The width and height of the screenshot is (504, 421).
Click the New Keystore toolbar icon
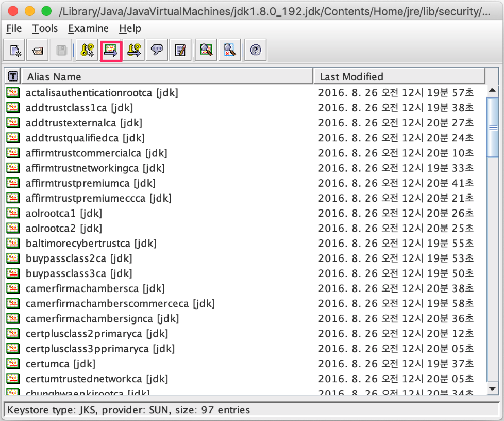pyautogui.click(x=15, y=50)
